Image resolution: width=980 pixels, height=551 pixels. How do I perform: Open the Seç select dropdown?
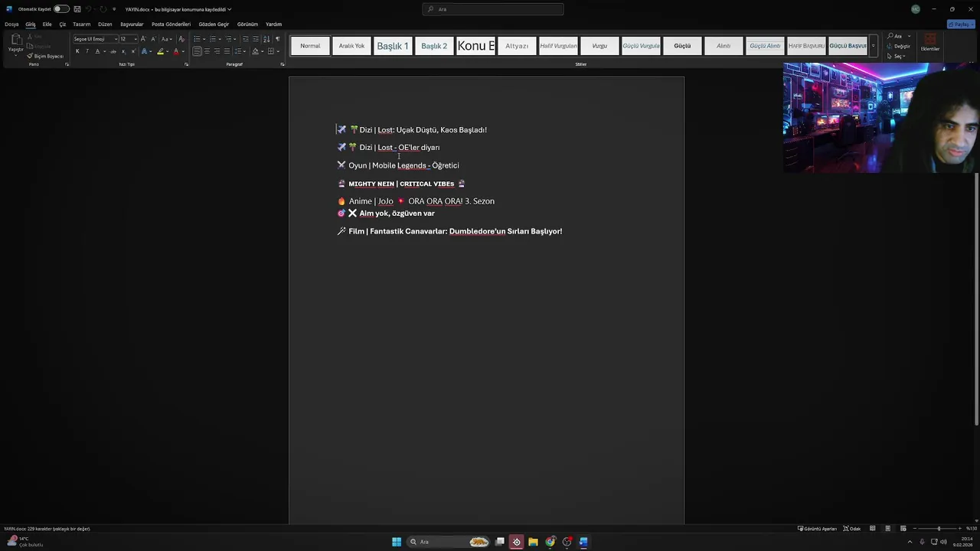point(897,56)
